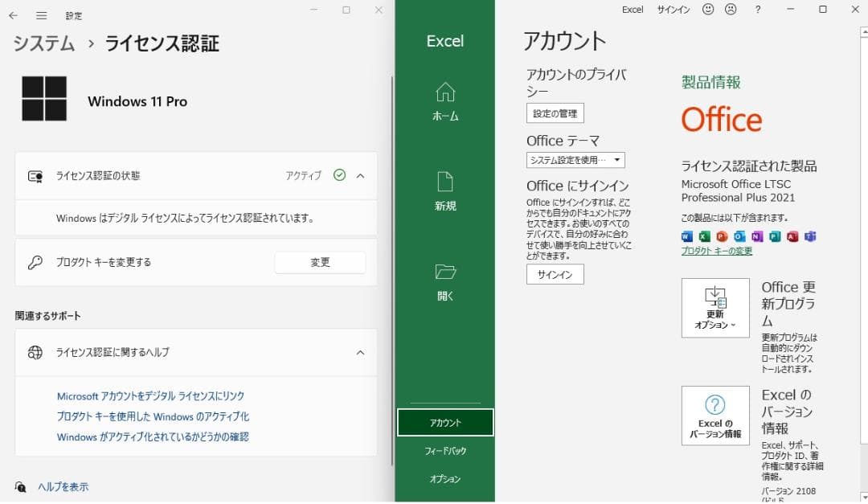Open オプション from the Excel backstage menu
Image resolution: width=868 pixels, height=504 pixels.
coord(445,478)
